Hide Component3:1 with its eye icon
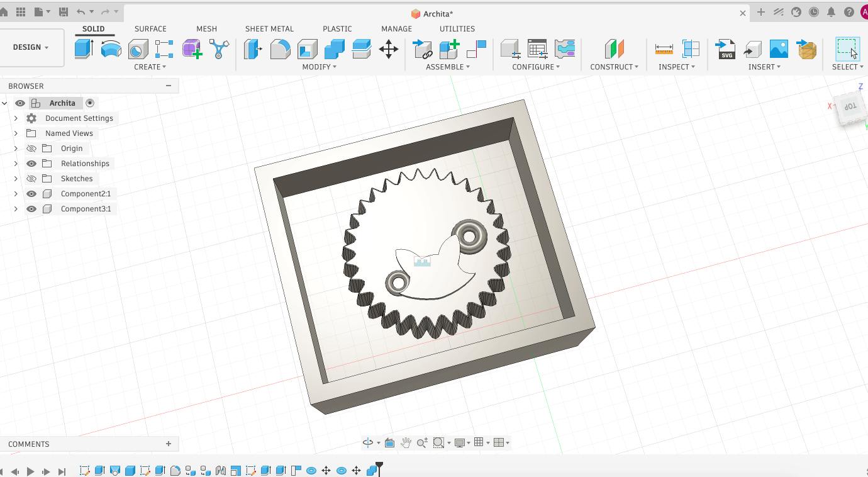Viewport: 868px width, 477px height. point(31,209)
